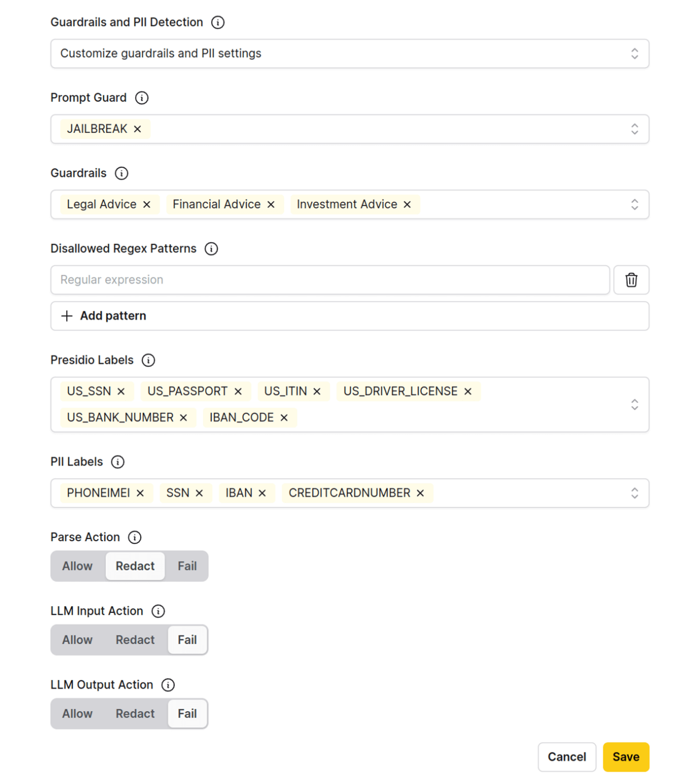Image resolution: width=700 pixels, height=779 pixels.
Task: Set LLM Output Action to Allow
Action: pyautogui.click(x=77, y=714)
